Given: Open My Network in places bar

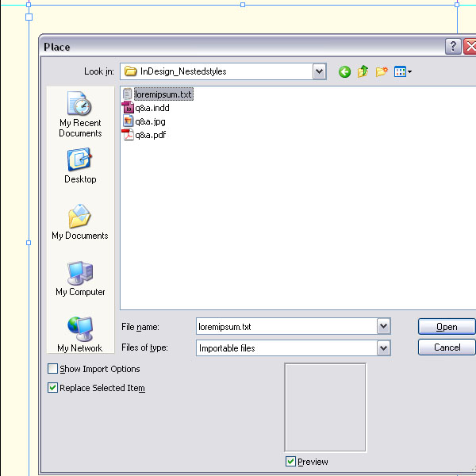Looking at the screenshot, I should [80, 334].
